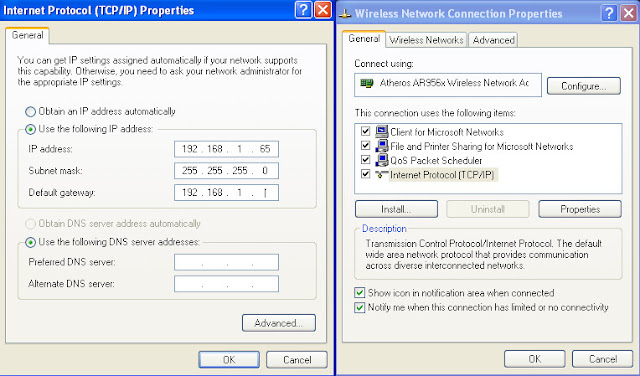Click the Alternate DNS server field
The height and width of the screenshot is (376, 640).
click(227, 284)
